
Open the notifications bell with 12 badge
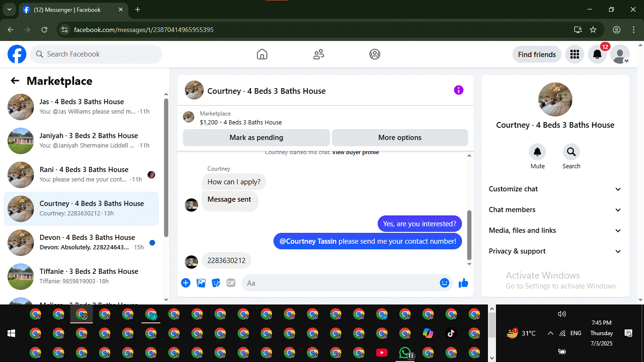click(x=597, y=54)
